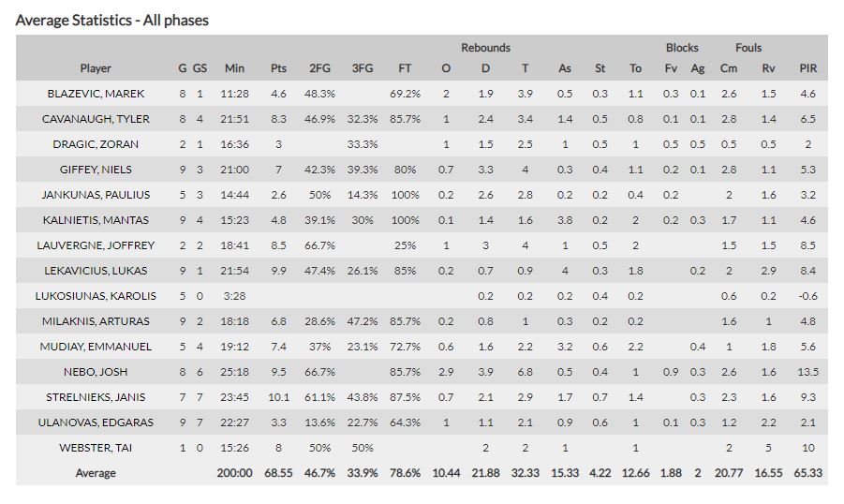844x504 pixels.
Task: Click the Rebounds group header
Action: [x=485, y=48]
